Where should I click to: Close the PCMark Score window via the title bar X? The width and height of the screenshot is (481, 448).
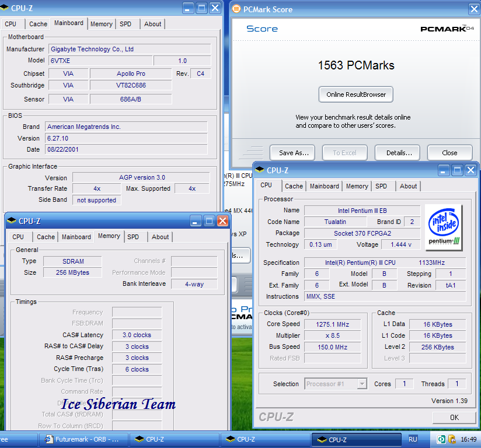tap(474, 9)
